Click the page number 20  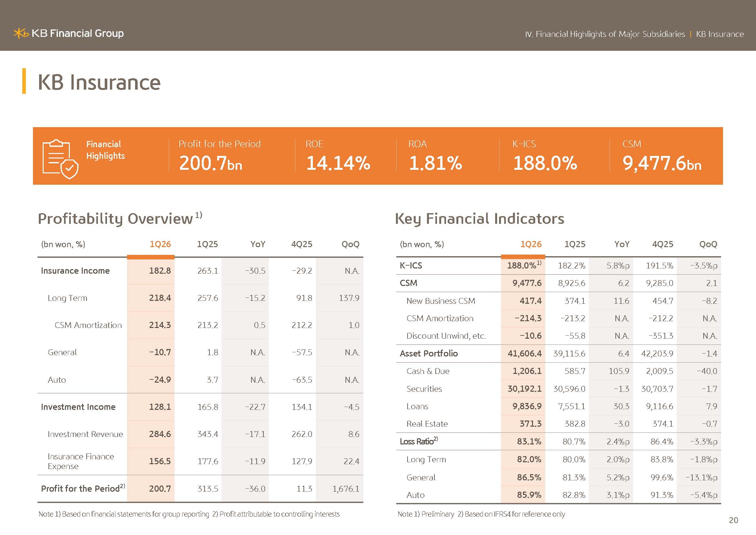734,520
